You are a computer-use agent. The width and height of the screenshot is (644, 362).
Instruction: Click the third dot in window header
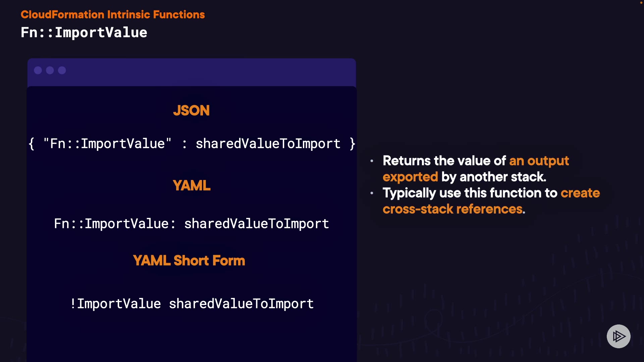tap(62, 70)
